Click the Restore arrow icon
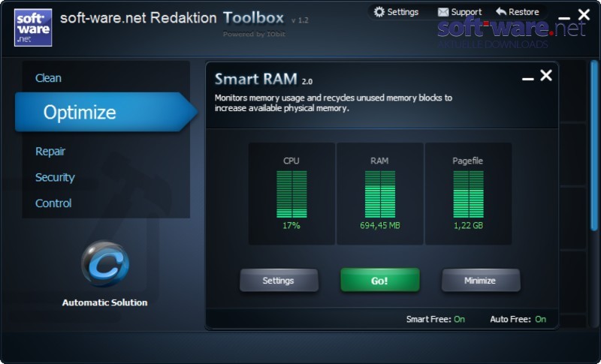 (500, 11)
